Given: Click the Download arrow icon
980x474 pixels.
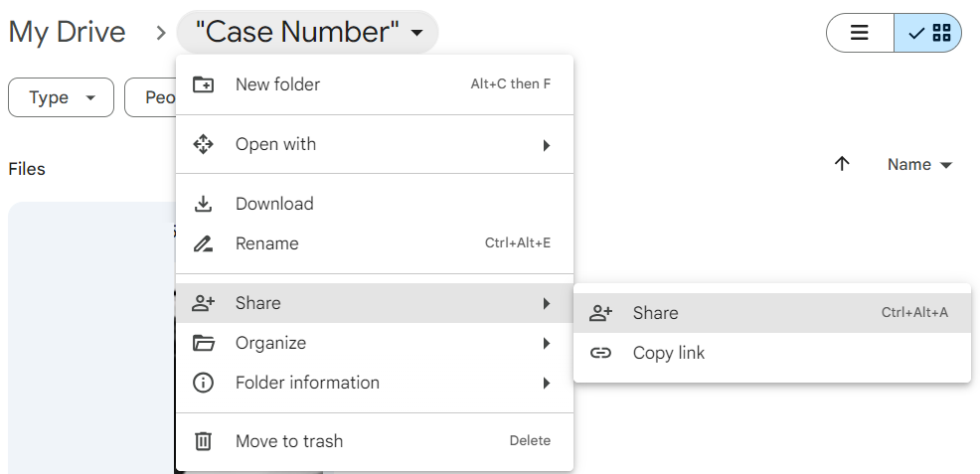Looking at the screenshot, I should click(x=203, y=204).
